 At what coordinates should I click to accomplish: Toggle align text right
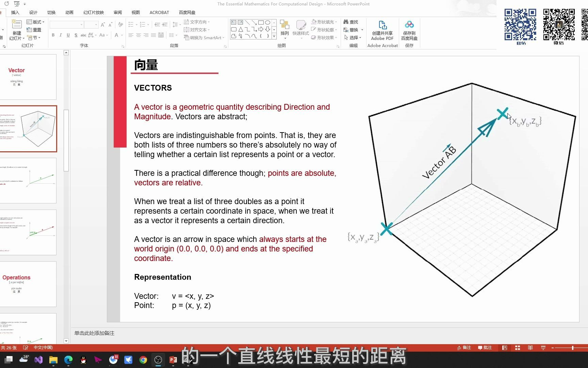tap(146, 35)
